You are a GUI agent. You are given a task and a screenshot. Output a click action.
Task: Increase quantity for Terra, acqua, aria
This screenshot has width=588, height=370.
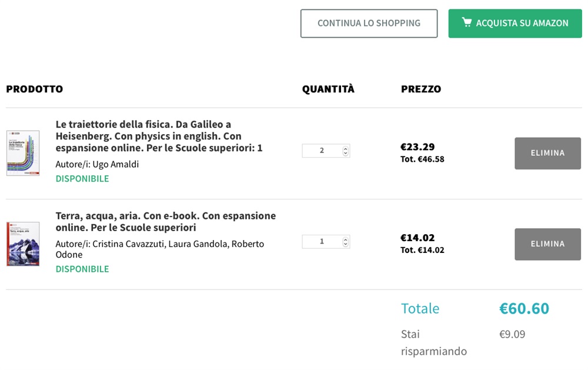pyautogui.click(x=346, y=239)
